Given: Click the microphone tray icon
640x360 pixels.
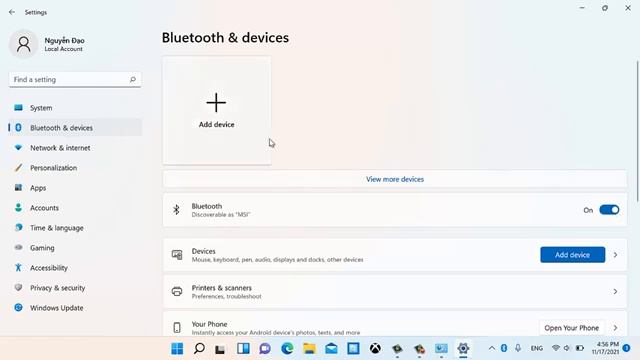Looking at the screenshot, I should [x=518, y=348].
